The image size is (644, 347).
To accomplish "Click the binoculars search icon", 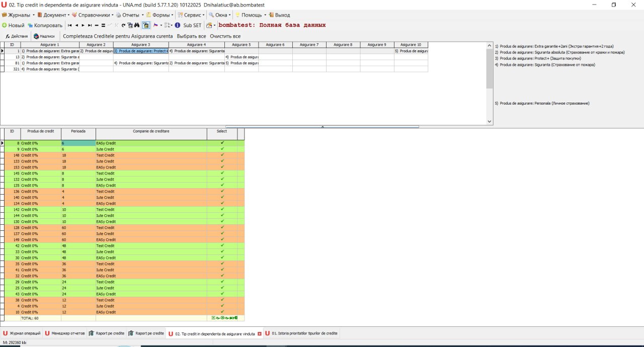I will (x=136, y=25).
